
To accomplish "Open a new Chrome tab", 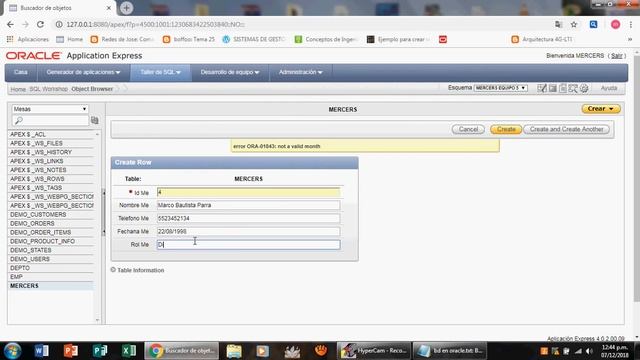I will point(126,8).
